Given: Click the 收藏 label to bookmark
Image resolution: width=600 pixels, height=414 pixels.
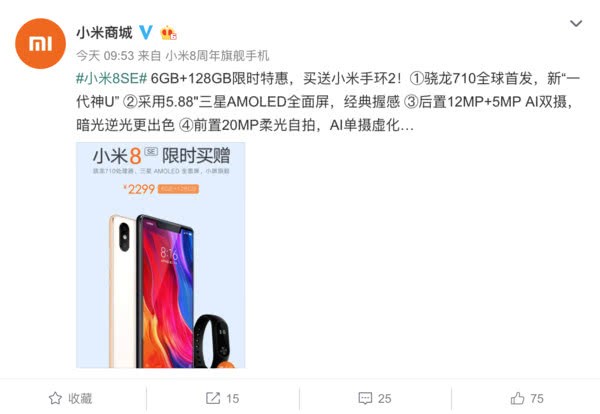Looking at the screenshot, I should click(x=80, y=398).
